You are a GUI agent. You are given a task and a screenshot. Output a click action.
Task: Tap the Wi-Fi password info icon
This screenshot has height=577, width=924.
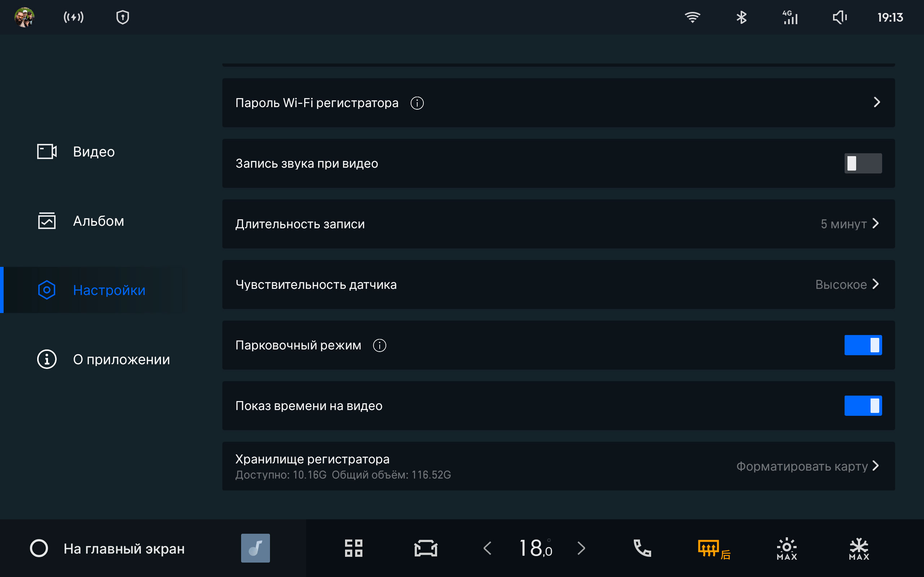point(417,103)
